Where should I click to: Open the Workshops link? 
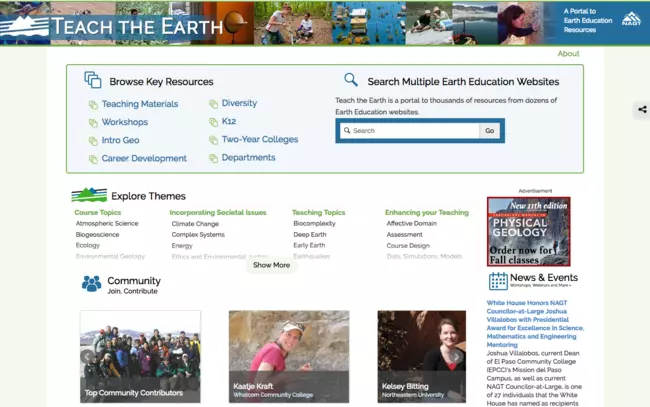[x=125, y=122]
